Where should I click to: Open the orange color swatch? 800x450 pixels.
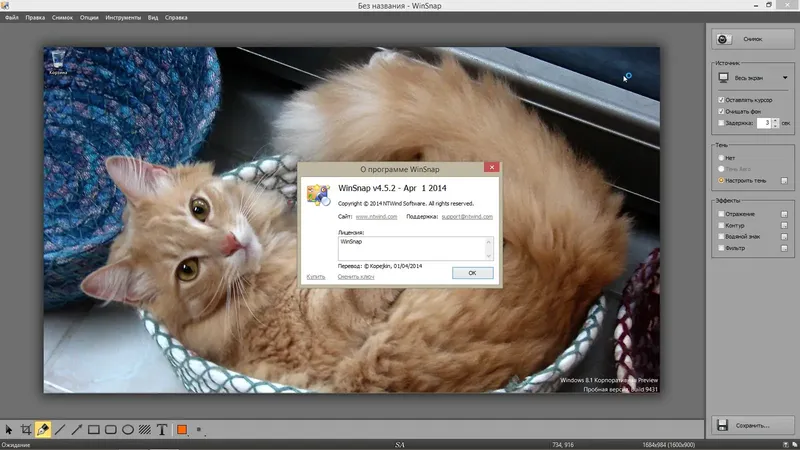pos(182,430)
